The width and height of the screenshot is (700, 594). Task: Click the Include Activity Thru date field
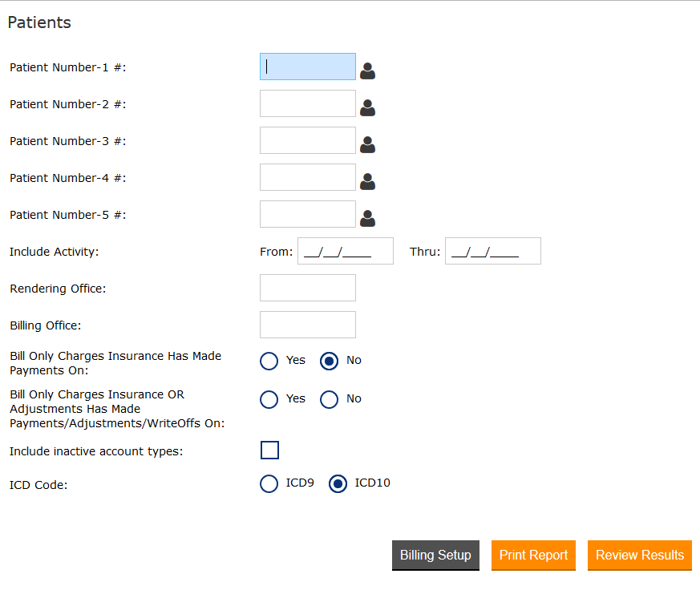[x=493, y=251]
